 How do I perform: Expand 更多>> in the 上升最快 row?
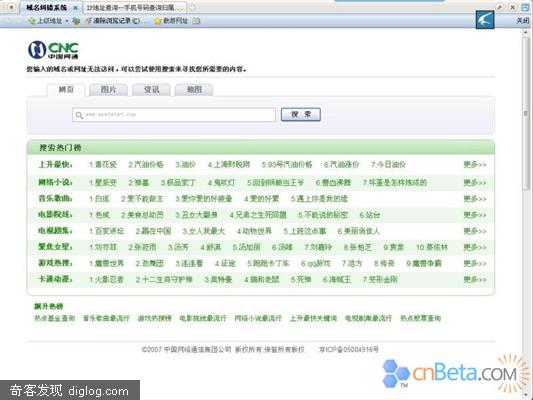tap(475, 165)
